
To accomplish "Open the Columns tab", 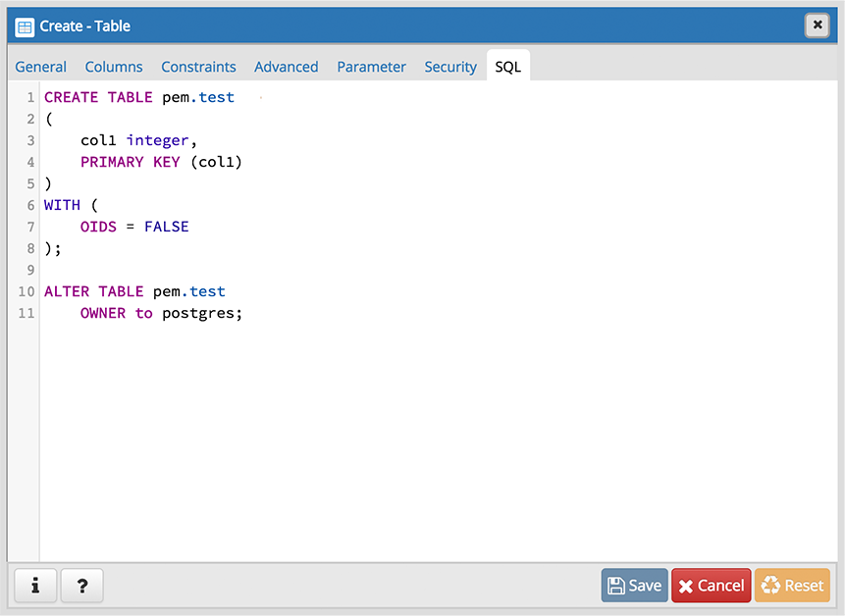I will (x=114, y=67).
